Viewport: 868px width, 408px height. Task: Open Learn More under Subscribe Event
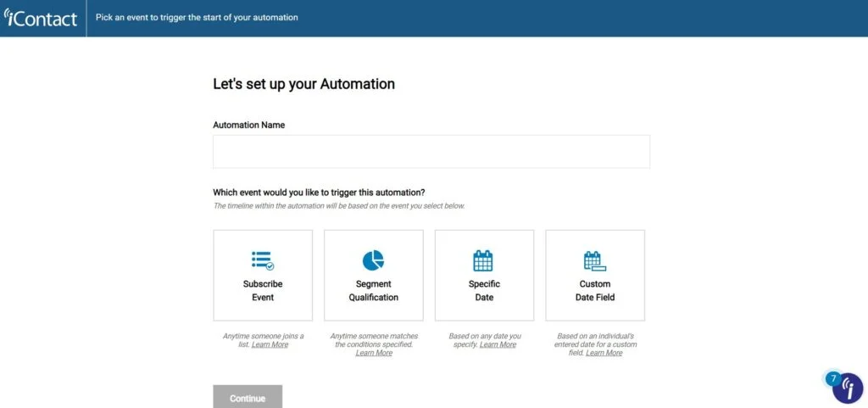click(x=270, y=344)
